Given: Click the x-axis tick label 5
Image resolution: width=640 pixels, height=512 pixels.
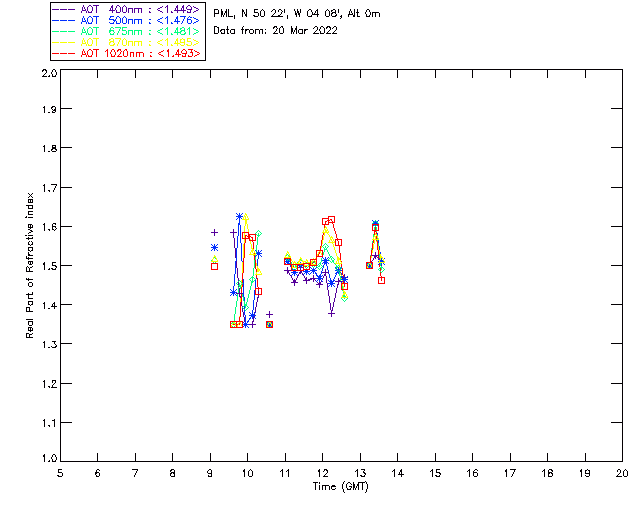Looking at the screenshot, I should [60, 473].
